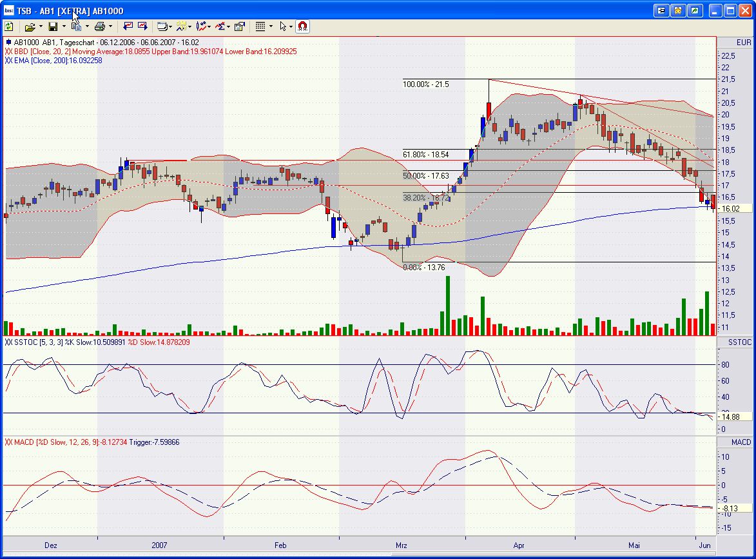
Task: Click the indicators sigma icon
Action: [x=220, y=26]
